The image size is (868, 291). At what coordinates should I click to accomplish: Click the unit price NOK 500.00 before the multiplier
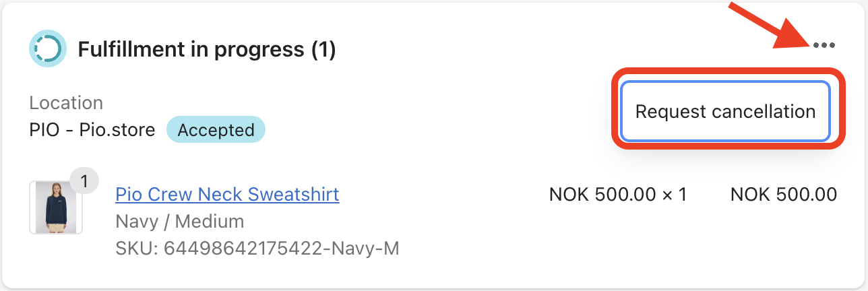click(602, 195)
